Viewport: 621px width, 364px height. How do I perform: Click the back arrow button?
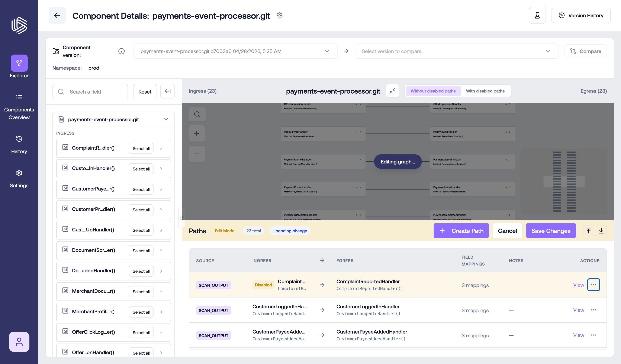click(x=57, y=15)
